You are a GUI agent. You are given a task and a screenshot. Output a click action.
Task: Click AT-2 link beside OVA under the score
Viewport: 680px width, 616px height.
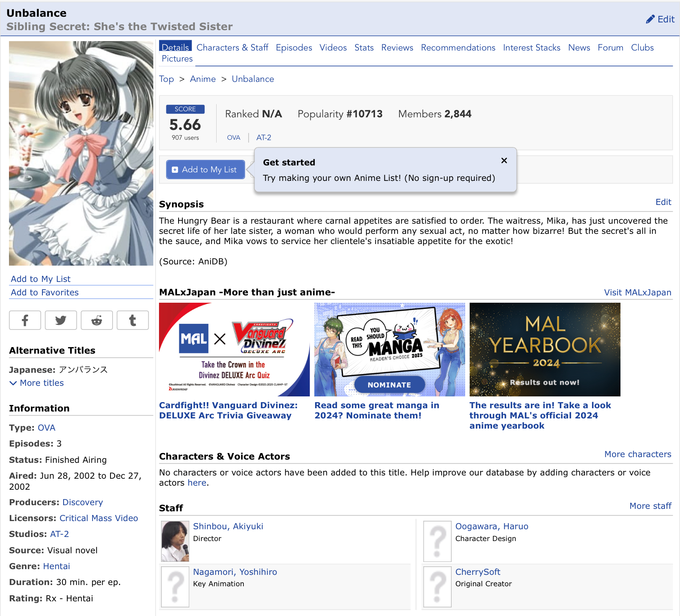tap(264, 138)
